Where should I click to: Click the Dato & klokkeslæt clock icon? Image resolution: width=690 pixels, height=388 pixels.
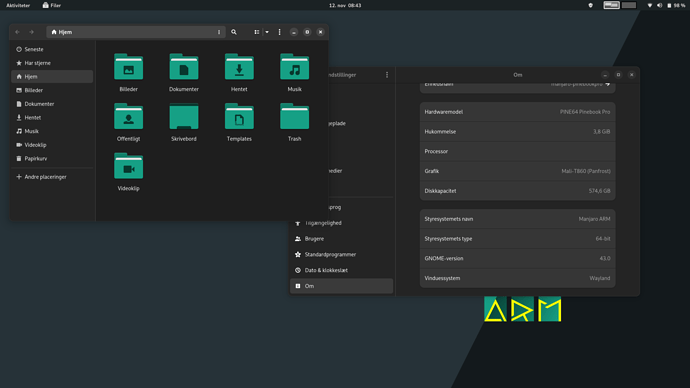coord(298,270)
